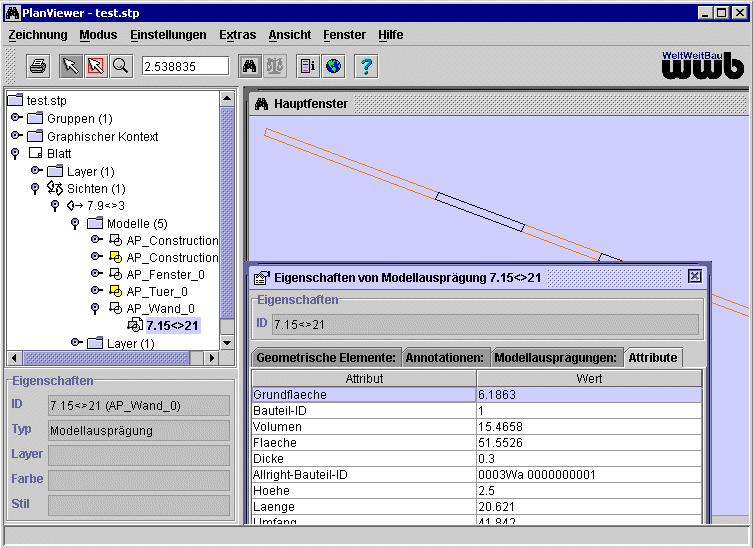This screenshot has height=548, width=753.
Task: Click the AP_Wand_0 model icon
Action: [115, 308]
